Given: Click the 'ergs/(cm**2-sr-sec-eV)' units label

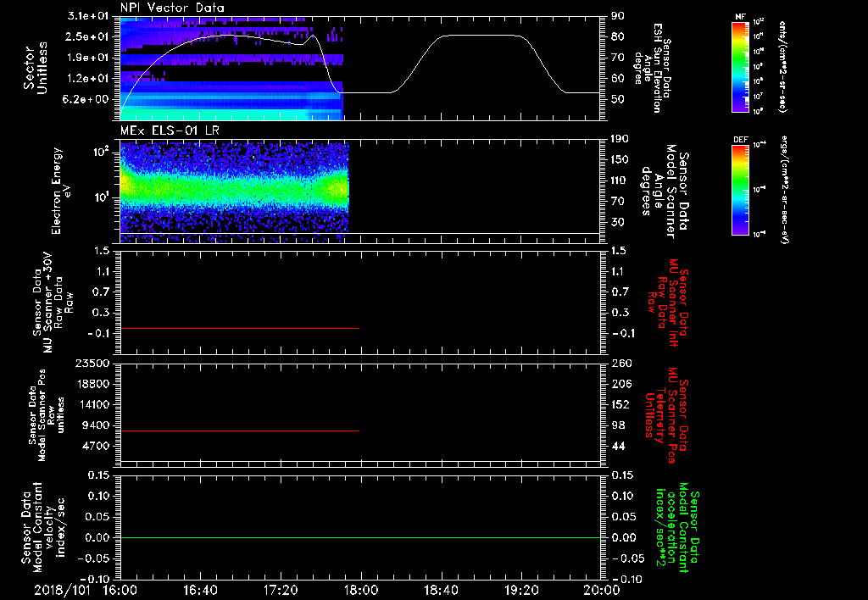Looking at the screenshot, I should 784,190.
